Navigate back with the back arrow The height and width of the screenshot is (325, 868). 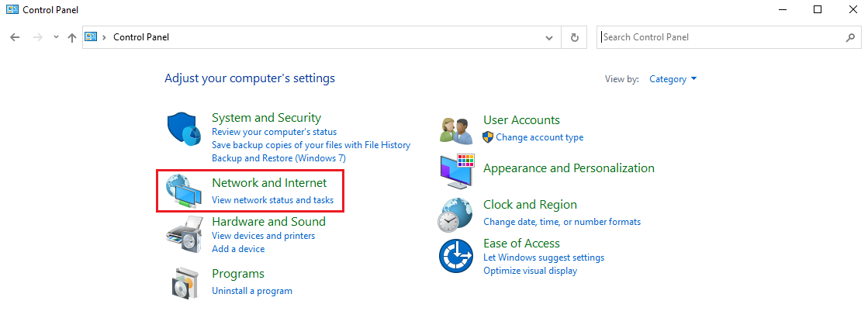click(x=16, y=37)
